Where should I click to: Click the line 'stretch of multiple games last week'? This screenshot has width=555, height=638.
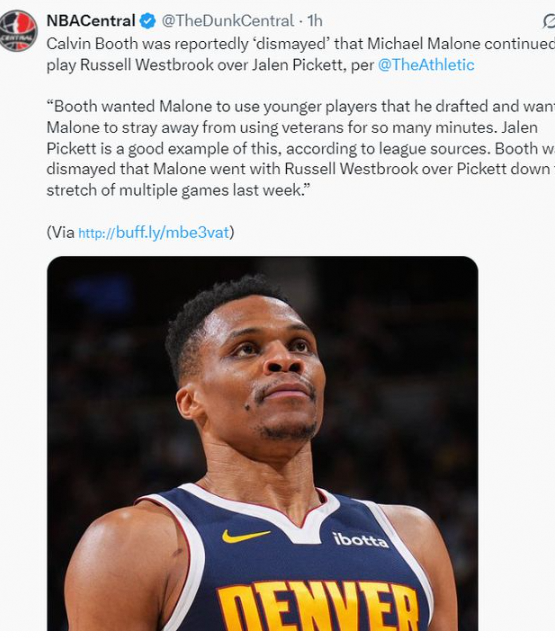[x=176, y=190]
